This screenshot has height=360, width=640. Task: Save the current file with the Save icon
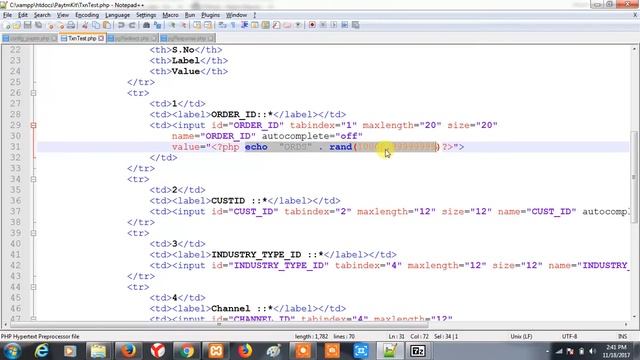click(28, 25)
